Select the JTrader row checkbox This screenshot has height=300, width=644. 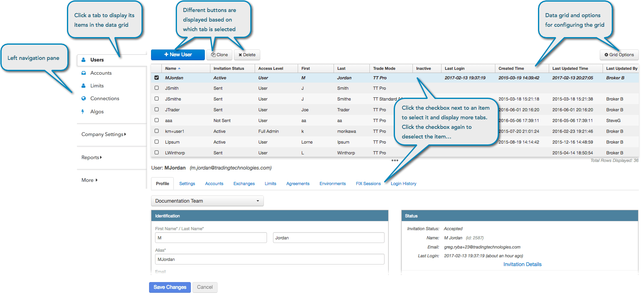157,109
